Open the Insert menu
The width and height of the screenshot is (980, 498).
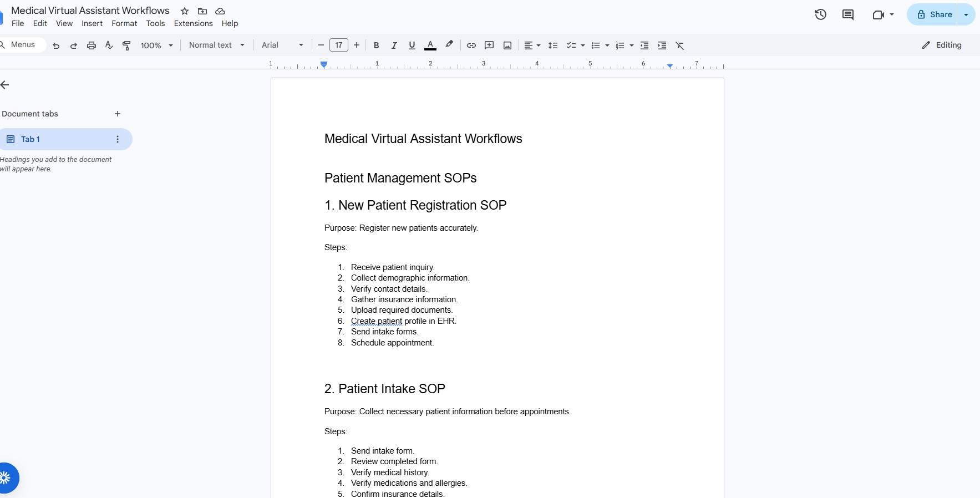pyautogui.click(x=92, y=23)
